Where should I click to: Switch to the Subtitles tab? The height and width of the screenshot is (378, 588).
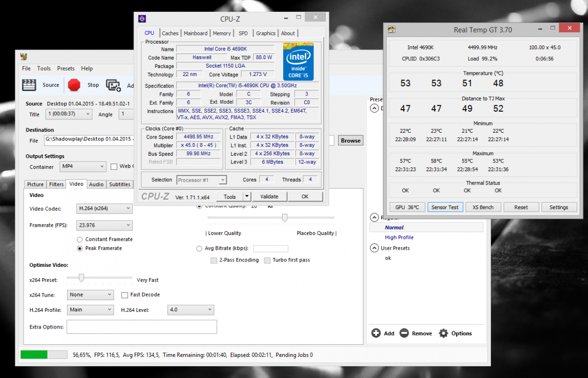120,184
